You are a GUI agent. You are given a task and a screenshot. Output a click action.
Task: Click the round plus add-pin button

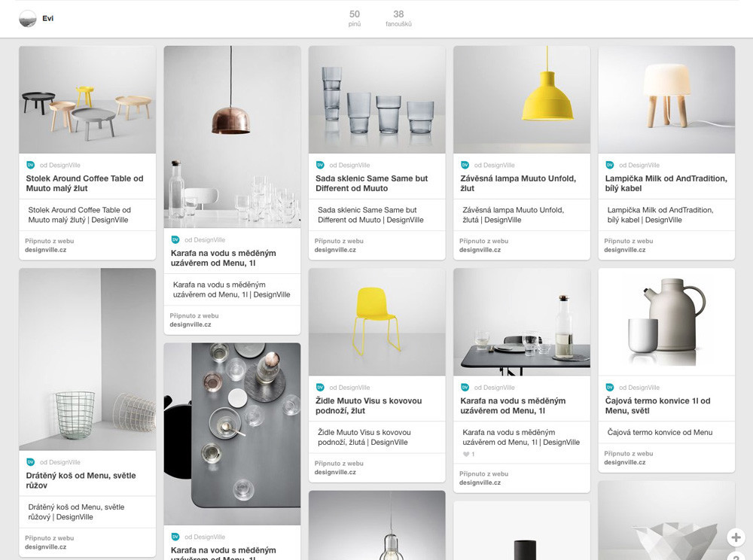[x=735, y=537]
